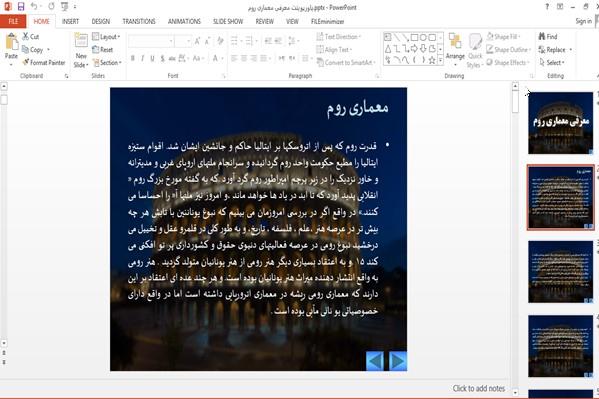Switch to the DESIGN ribbon tab
The width and height of the screenshot is (599, 399).
[101, 21]
